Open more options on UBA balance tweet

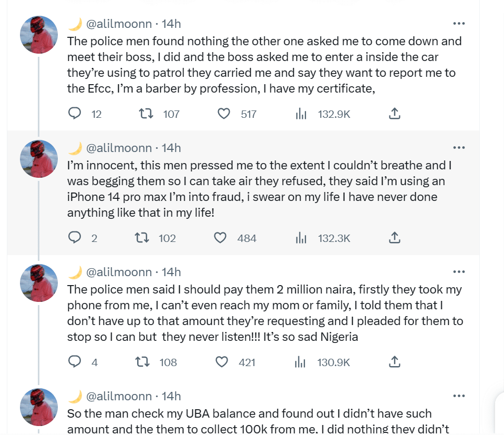pos(459,396)
